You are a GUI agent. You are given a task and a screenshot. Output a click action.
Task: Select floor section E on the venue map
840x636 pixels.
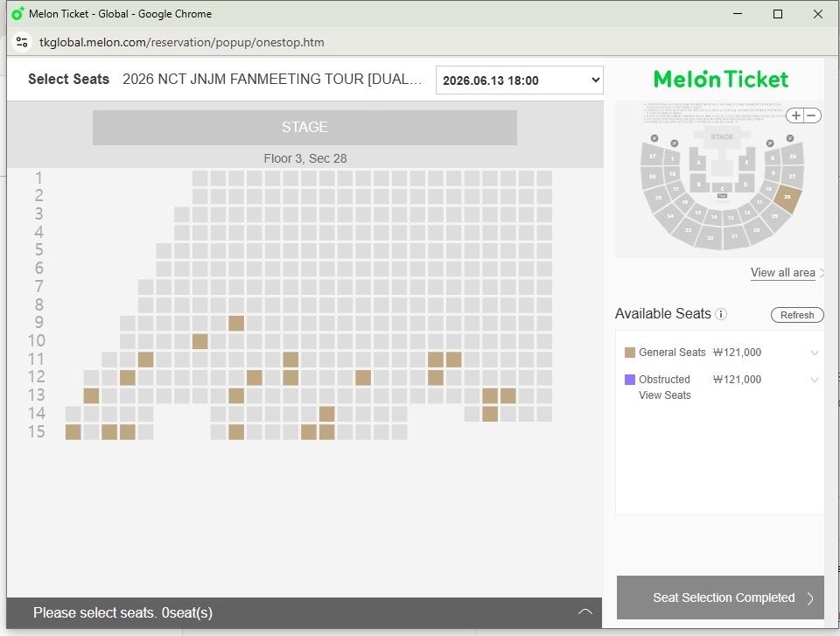[746, 162]
